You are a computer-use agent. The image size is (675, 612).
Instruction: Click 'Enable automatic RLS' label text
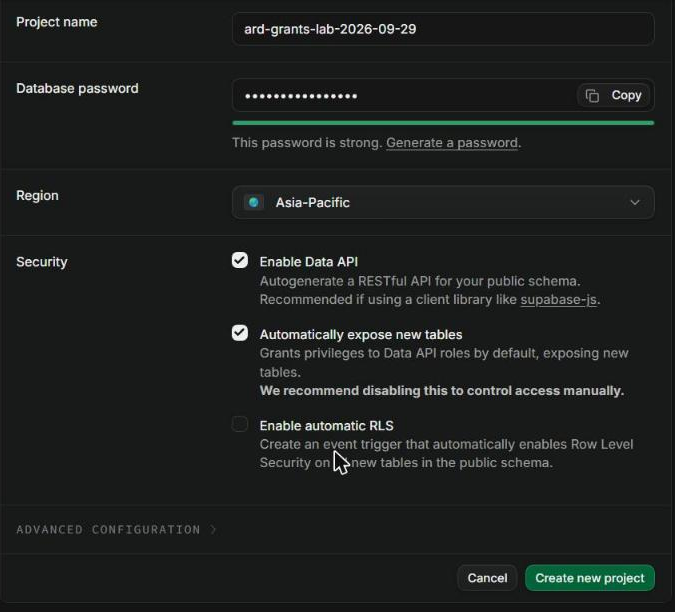pos(326,426)
